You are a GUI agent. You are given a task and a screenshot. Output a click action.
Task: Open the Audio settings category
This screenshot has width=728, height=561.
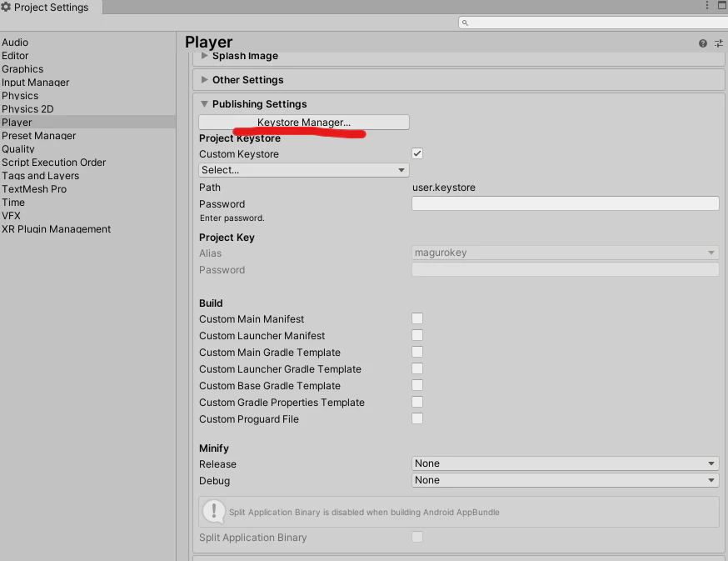pos(15,43)
